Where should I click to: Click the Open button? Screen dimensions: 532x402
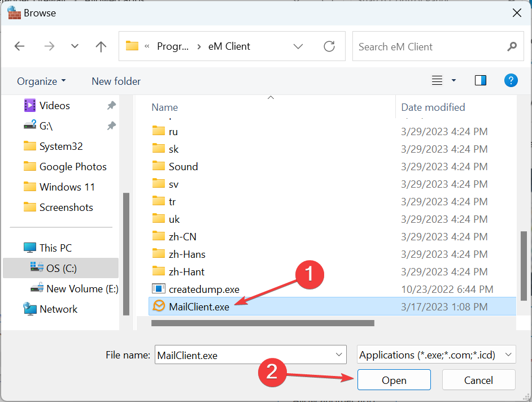tap(394, 380)
